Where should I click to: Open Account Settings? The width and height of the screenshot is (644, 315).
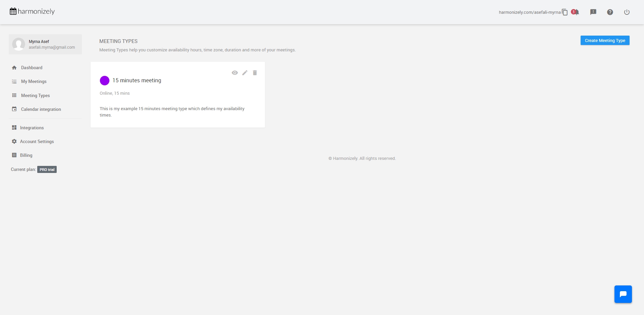click(37, 142)
